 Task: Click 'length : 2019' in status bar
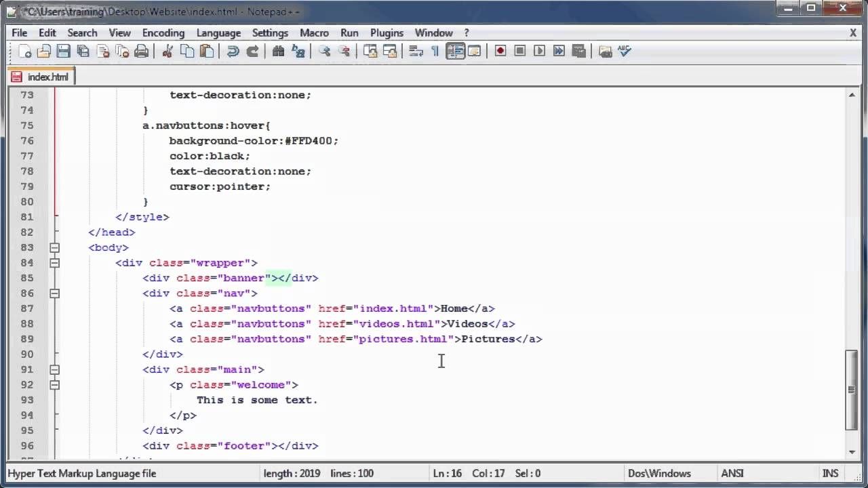click(292, 473)
